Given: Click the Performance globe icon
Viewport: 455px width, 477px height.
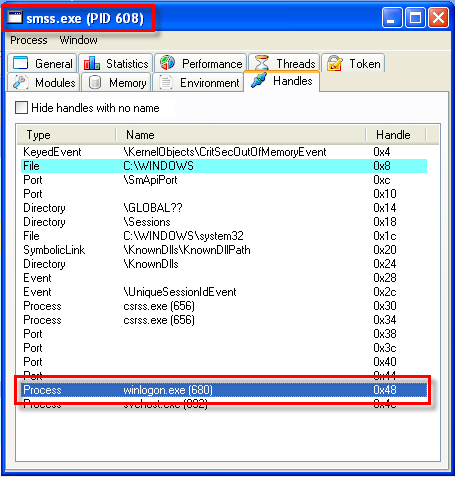Looking at the screenshot, I should click(x=167, y=62).
